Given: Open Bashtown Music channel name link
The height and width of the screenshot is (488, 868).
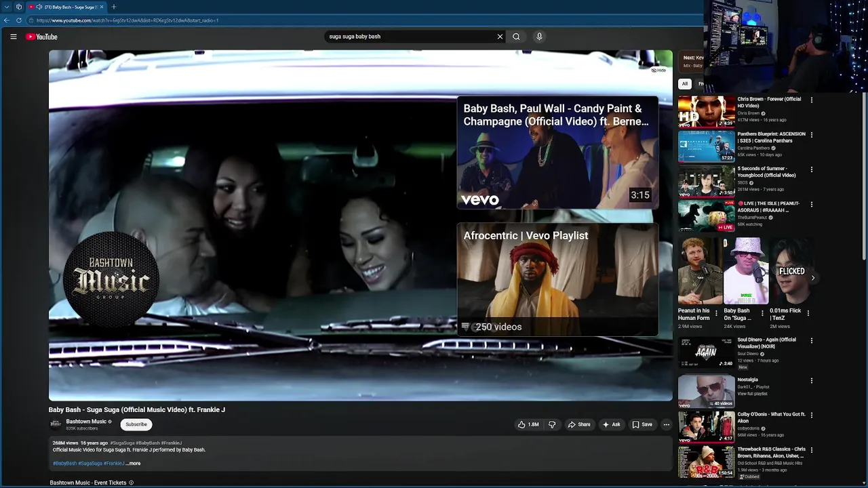Looking at the screenshot, I should [x=86, y=422].
